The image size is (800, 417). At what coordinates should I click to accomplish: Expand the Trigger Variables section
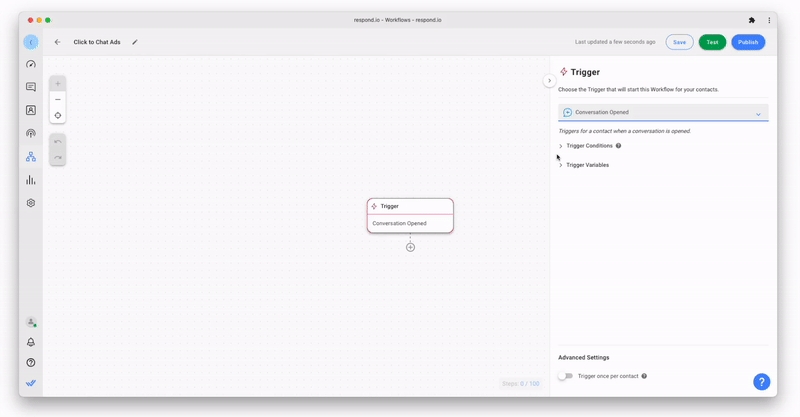coord(587,165)
